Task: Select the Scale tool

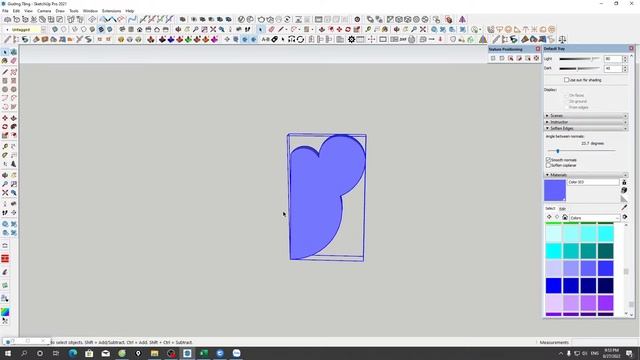Action: click(5, 135)
